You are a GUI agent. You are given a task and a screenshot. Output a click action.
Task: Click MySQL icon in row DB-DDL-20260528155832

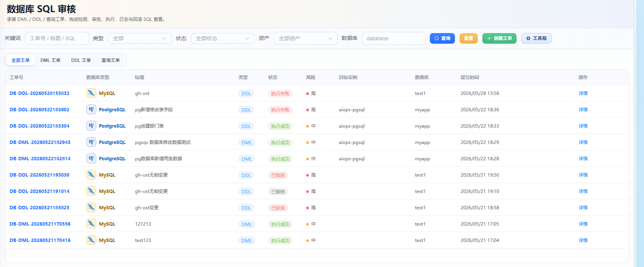coord(91,93)
